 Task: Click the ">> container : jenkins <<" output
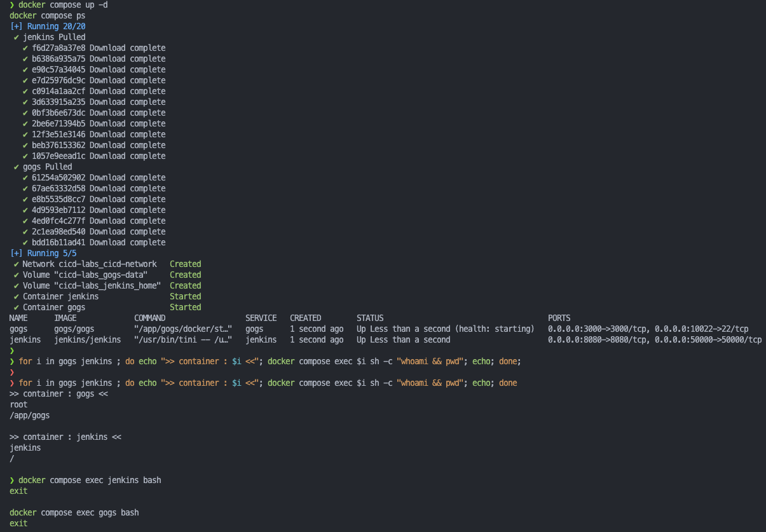65,437
